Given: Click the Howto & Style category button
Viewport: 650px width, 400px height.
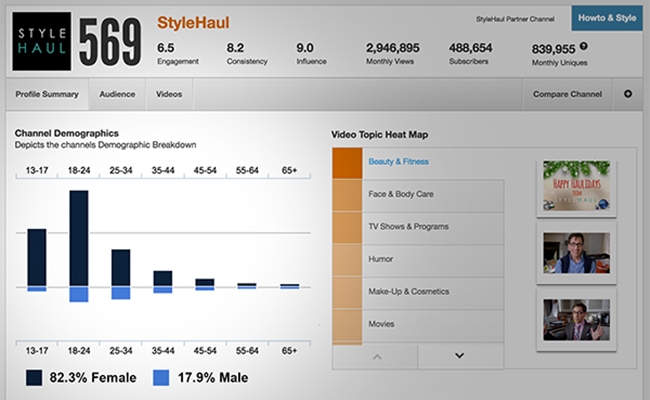Looking at the screenshot, I should [x=606, y=19].
